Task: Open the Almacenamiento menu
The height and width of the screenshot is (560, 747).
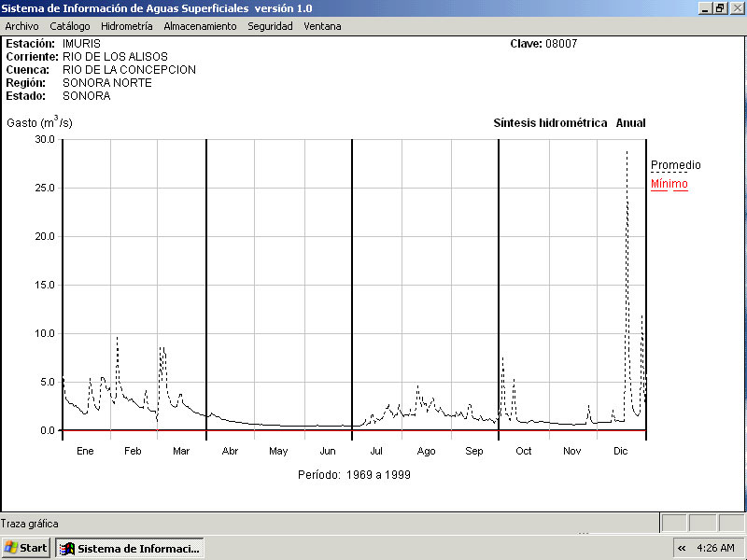Action: click(x=200, y=26)
